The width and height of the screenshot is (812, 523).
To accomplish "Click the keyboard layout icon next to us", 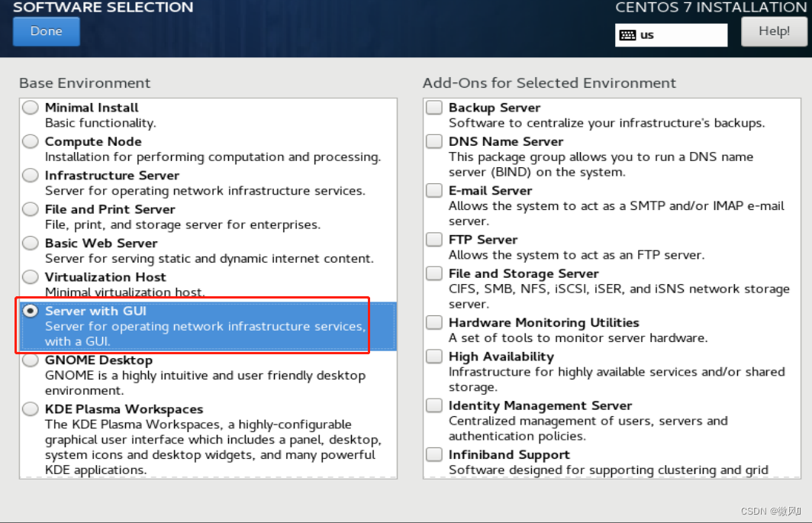I will (x=627, y=35).
